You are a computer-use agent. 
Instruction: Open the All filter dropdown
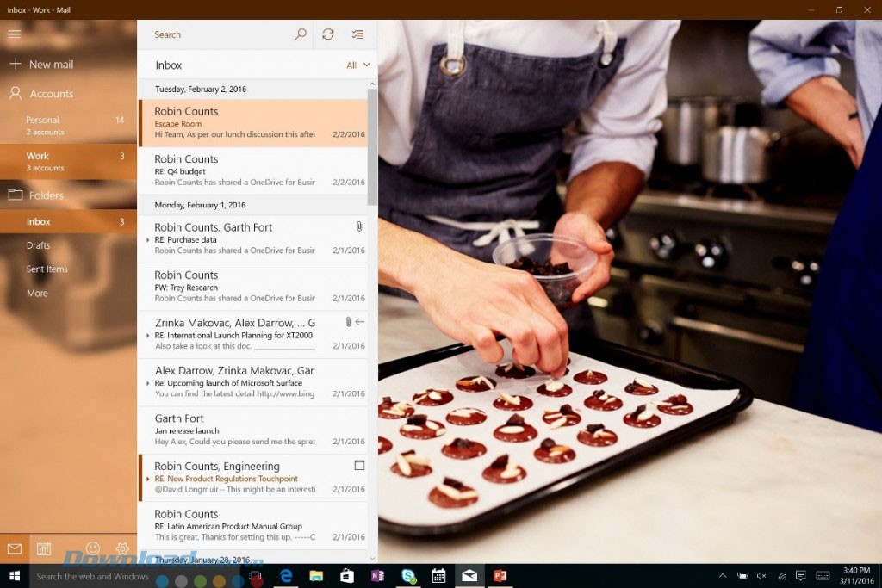click(357, 65)
